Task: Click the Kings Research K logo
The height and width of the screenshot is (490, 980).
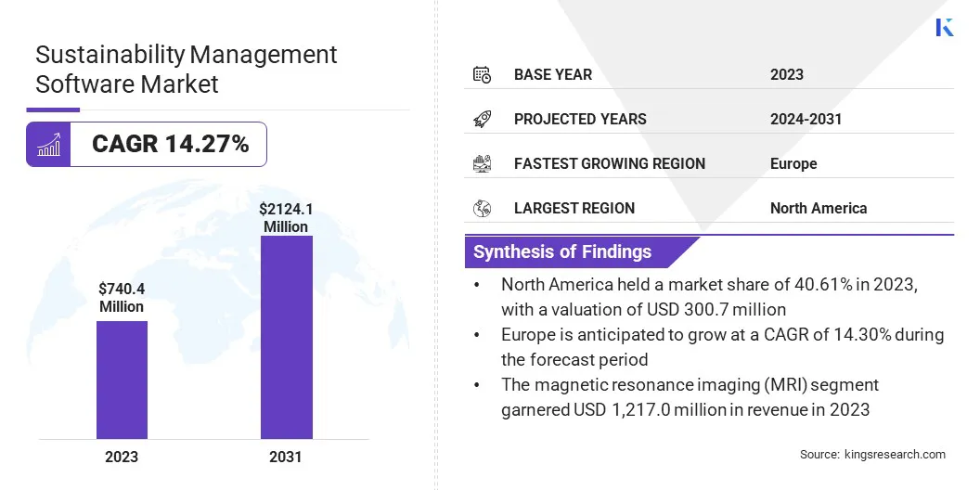Action: [x=944, y=27]
